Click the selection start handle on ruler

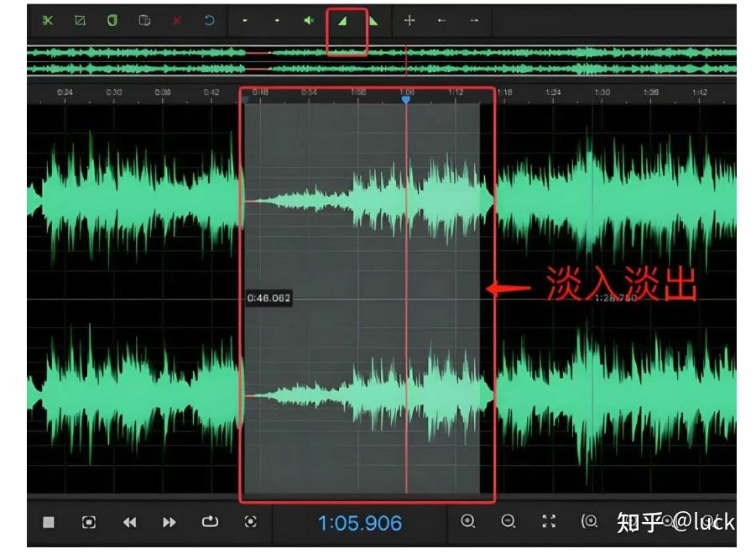245,100
